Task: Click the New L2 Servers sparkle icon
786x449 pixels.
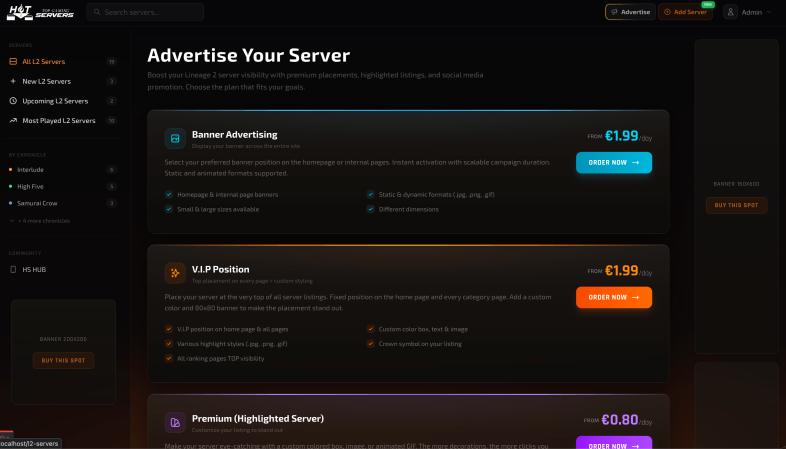Action: pos(13,81)
